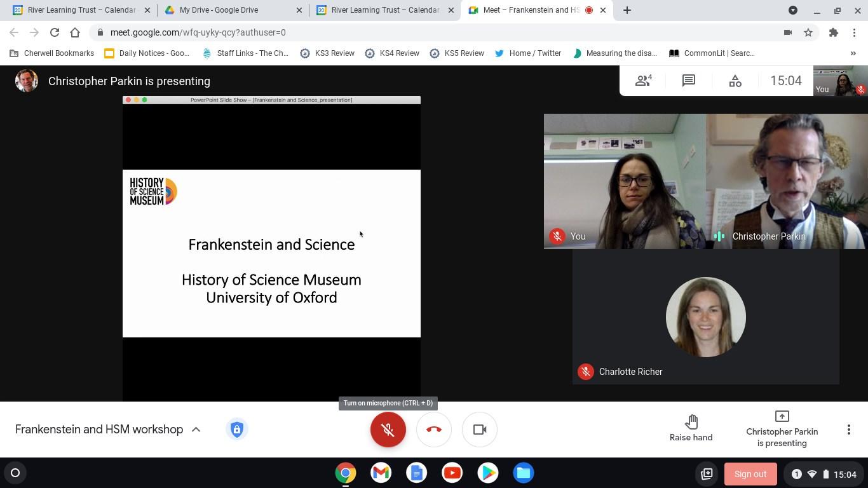Open YouTube from the shelf
The image size is (868, 488).
[x=452, y=473]
